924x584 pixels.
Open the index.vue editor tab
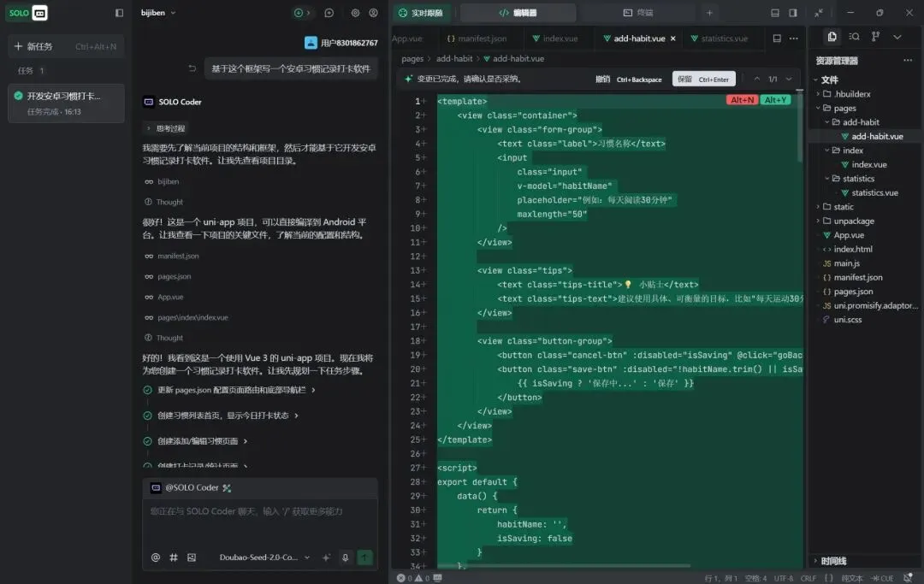555,38
